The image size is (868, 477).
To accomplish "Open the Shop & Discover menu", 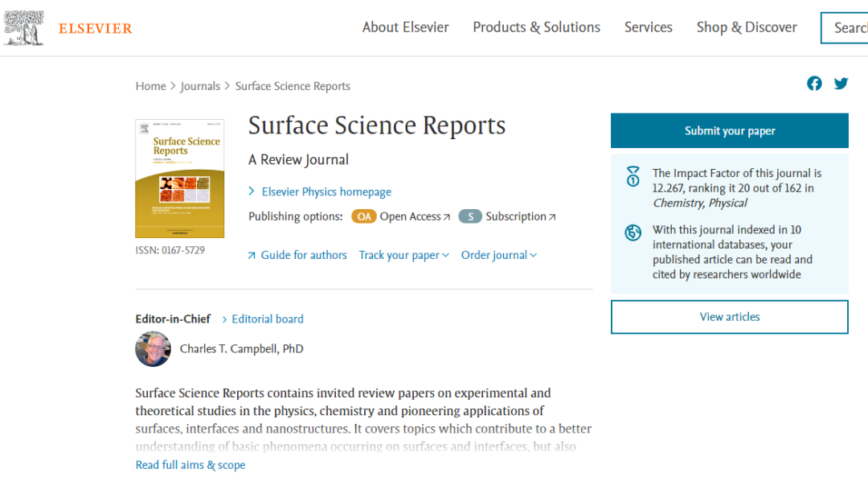I will coord(746,27).
